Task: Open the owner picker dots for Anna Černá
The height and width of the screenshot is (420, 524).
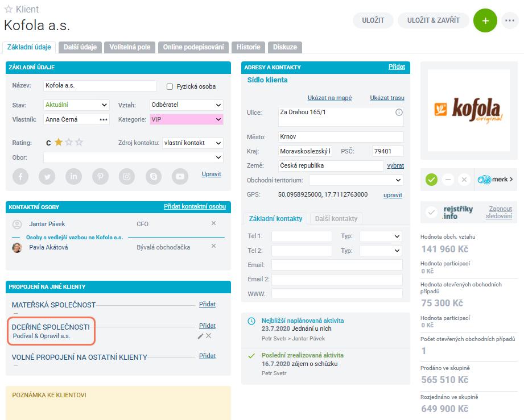Action: tap(104, 119)
